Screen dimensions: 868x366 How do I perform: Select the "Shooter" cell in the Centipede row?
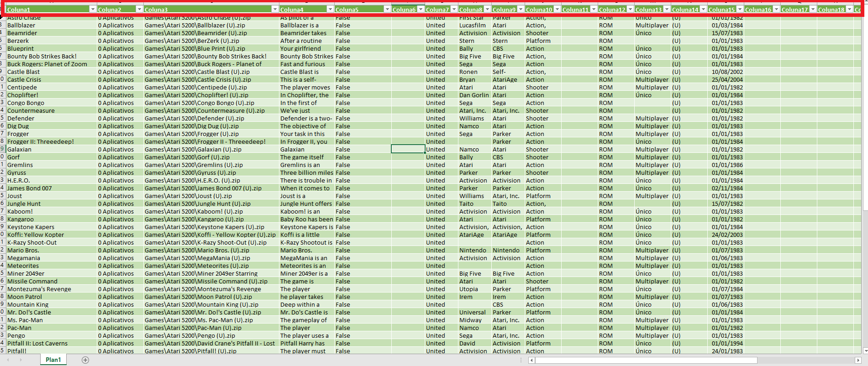[x=543, y=87]
